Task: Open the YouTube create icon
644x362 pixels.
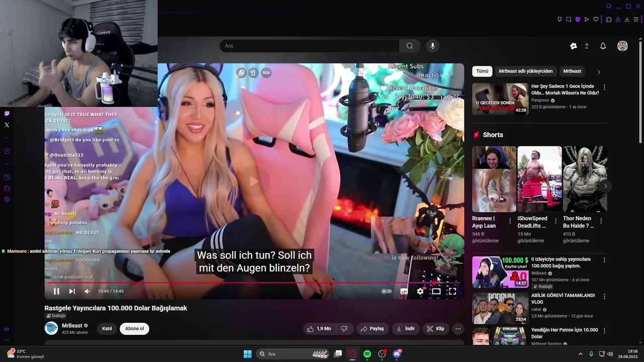Action: coord(573,46)
